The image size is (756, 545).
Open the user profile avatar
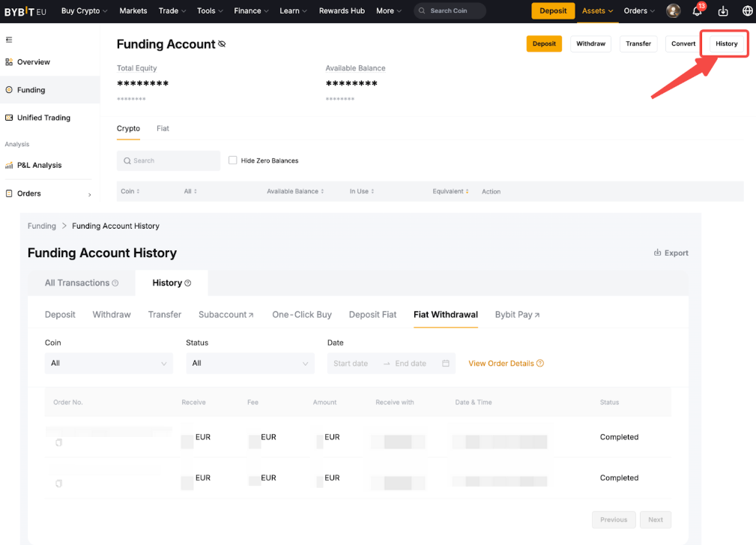coord(674,11)
